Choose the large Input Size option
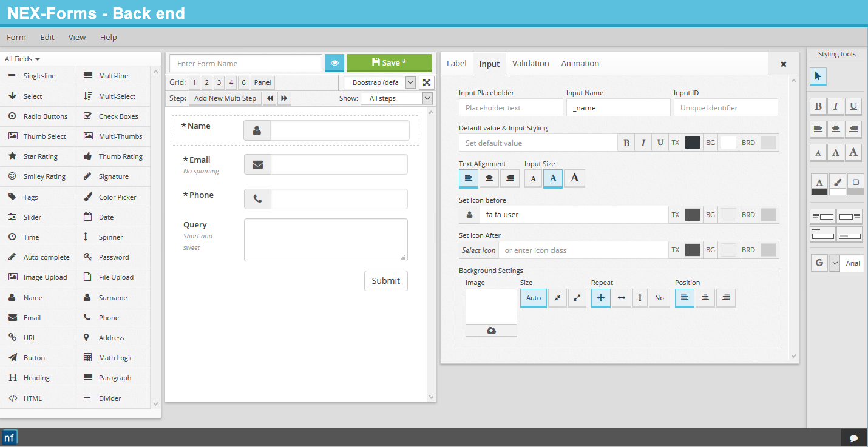Image resolution: width=868 pixels, height=447 pixels. coord(575,178)
